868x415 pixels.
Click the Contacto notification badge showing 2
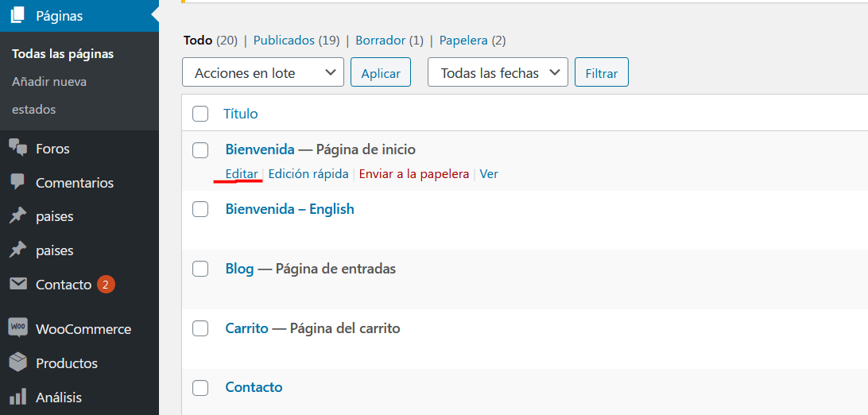(x=106, y=285)
